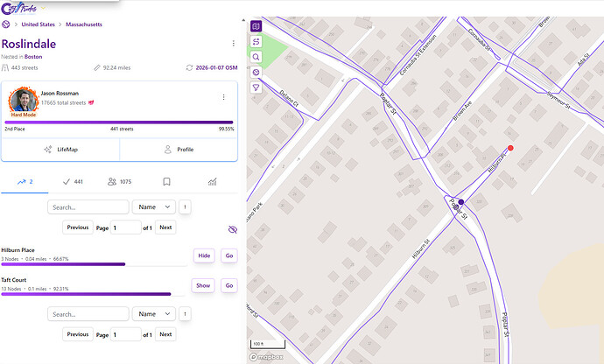The image size is (604, 364).
Task: Open the map filter funnel tool
Action: coord(256,87)
